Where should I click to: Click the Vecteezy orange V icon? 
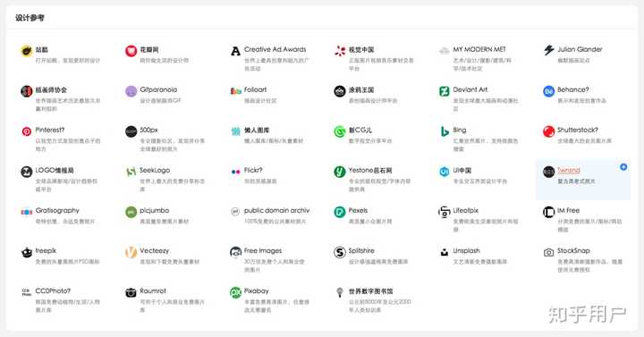(x=131, y=252)
